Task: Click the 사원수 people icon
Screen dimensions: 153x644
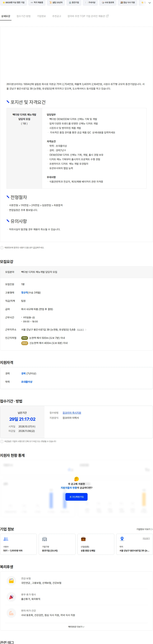Action: coord(6,539)
